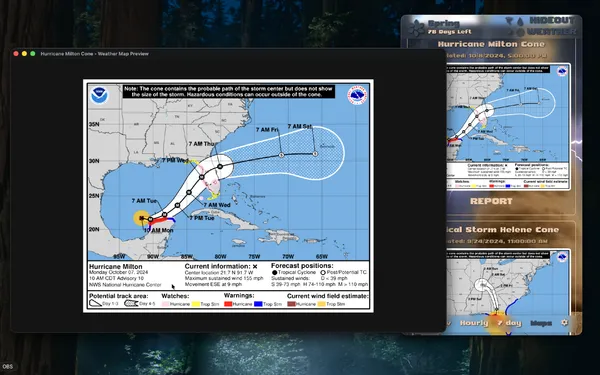The image size is (600, 375).
Task: Click the NOAA logo on the preview map
Action: coord(99,95)
